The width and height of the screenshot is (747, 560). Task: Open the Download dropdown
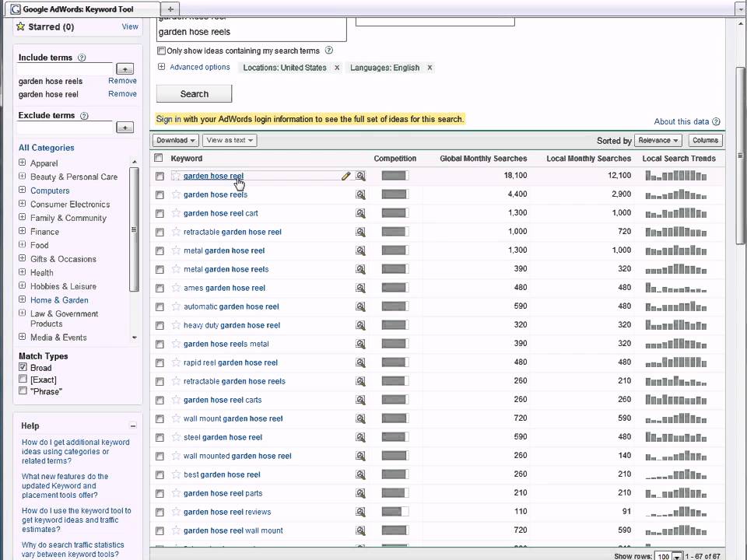coord(176,141)
